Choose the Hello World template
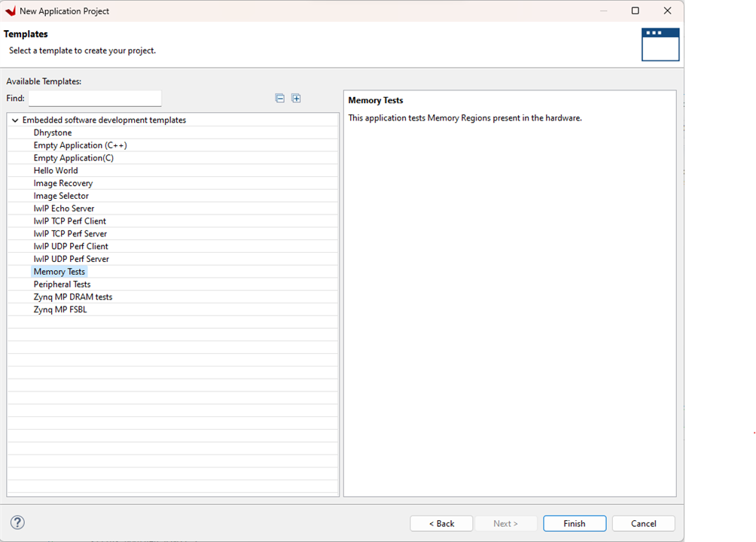 tap(56, 171)
